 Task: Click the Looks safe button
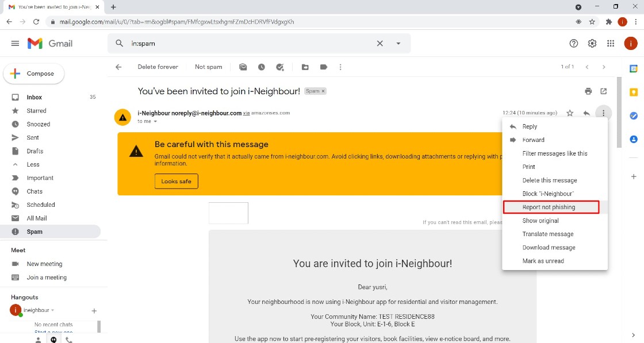(x=176, y=182)
